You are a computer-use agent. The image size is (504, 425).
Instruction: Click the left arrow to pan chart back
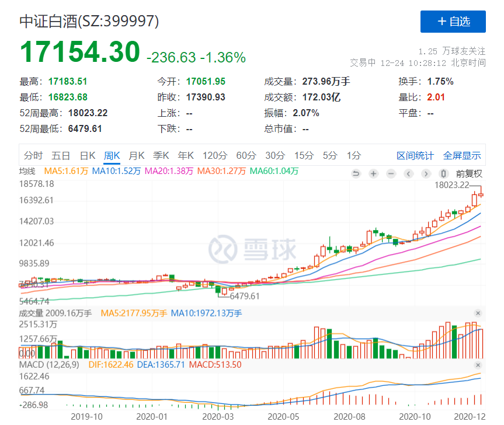click(409, 173)
